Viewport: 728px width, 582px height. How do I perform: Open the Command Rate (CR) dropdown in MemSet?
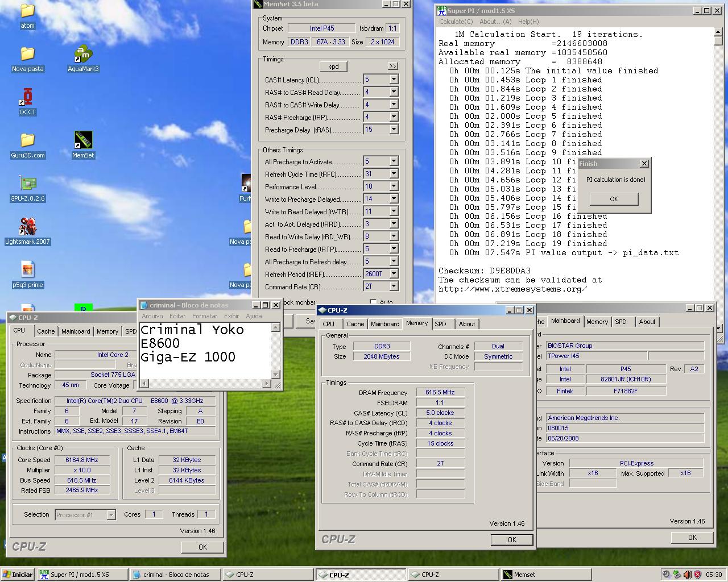click(394, 286)
